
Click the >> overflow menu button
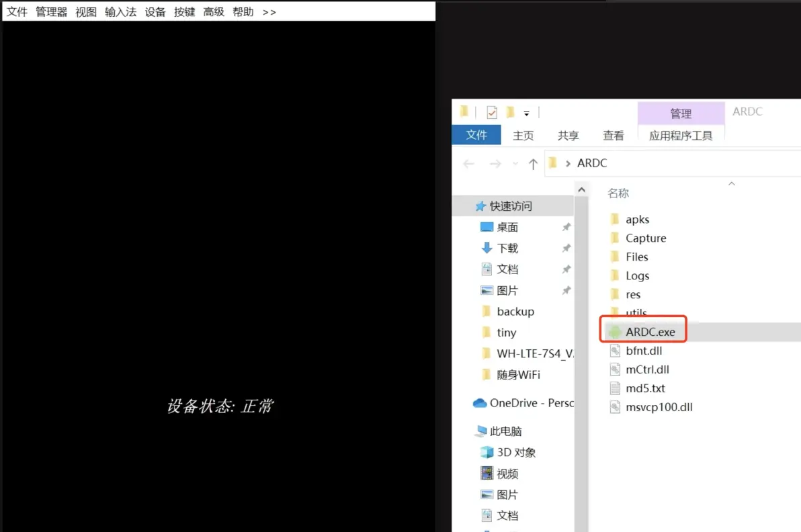269,12
